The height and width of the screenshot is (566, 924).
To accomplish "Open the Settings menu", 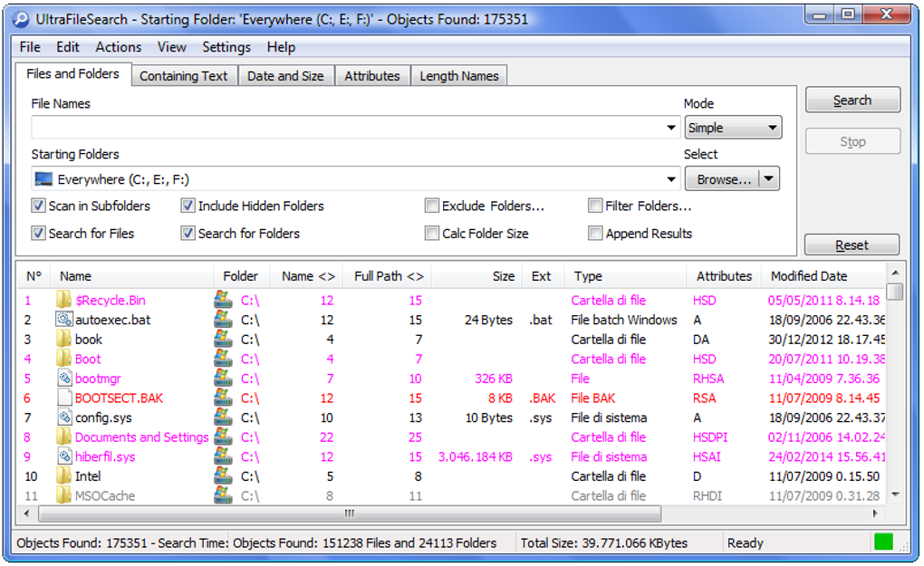I will click(226, 47).
